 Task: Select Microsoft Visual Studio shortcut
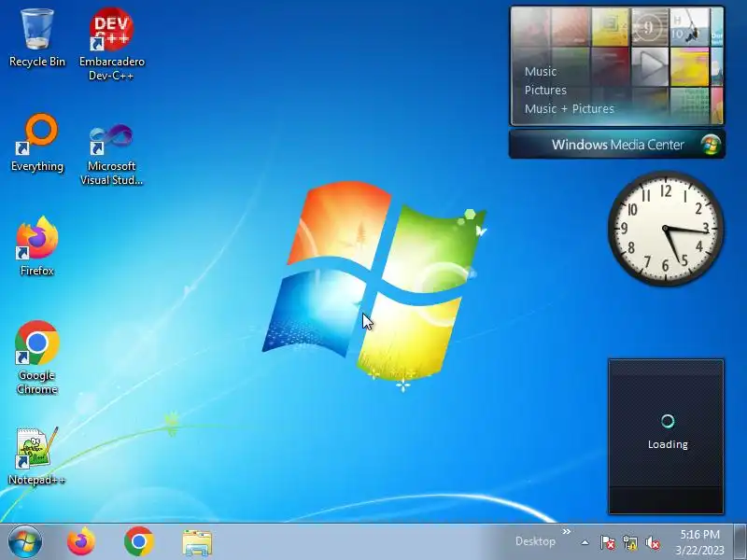pyautogui.click(x=111, y=153)
